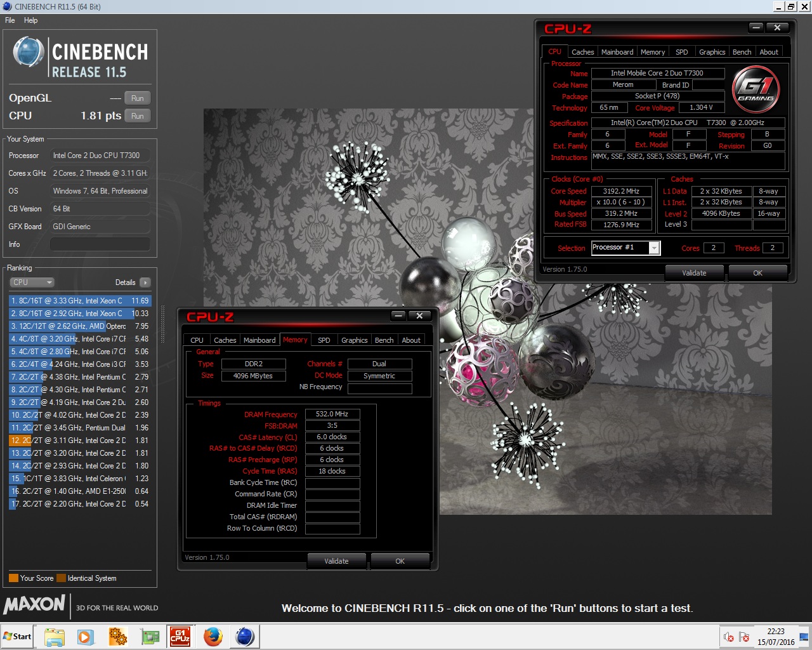Open the CPU ranking type dropdown
Image resolution: width=812 pixels, height=650 pixels.
point(32,282)
